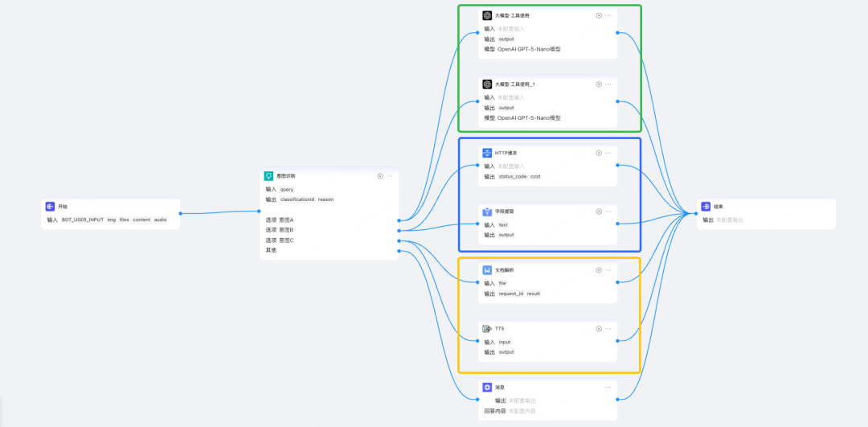Click the 结束 node input port
This screenshot has height=427, width=868.
point(697,213)
